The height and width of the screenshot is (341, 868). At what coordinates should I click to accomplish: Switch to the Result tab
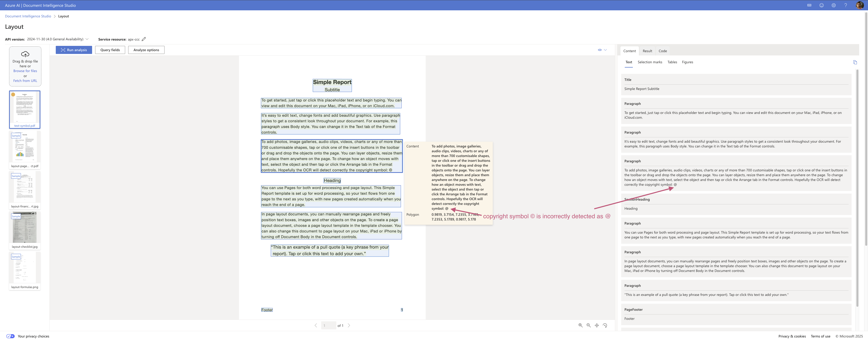click(x=647, y=51)
